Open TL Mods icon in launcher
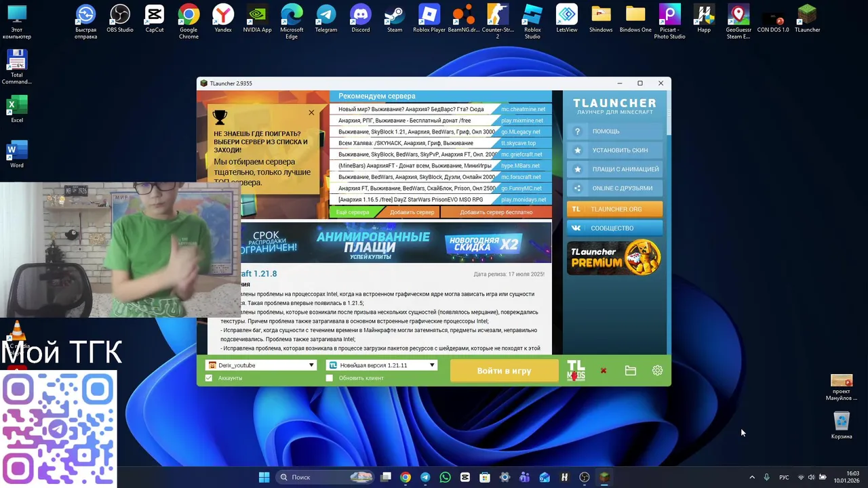The height and width of the screenshot is (488, 868). tap(576, 370)
